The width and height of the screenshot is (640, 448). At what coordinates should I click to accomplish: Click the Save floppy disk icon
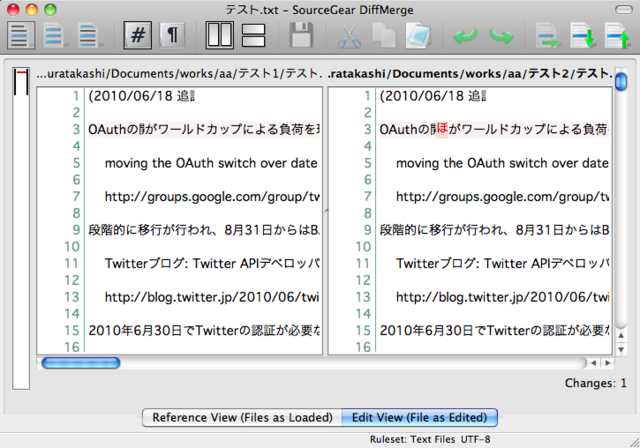(x=301, y=35)
